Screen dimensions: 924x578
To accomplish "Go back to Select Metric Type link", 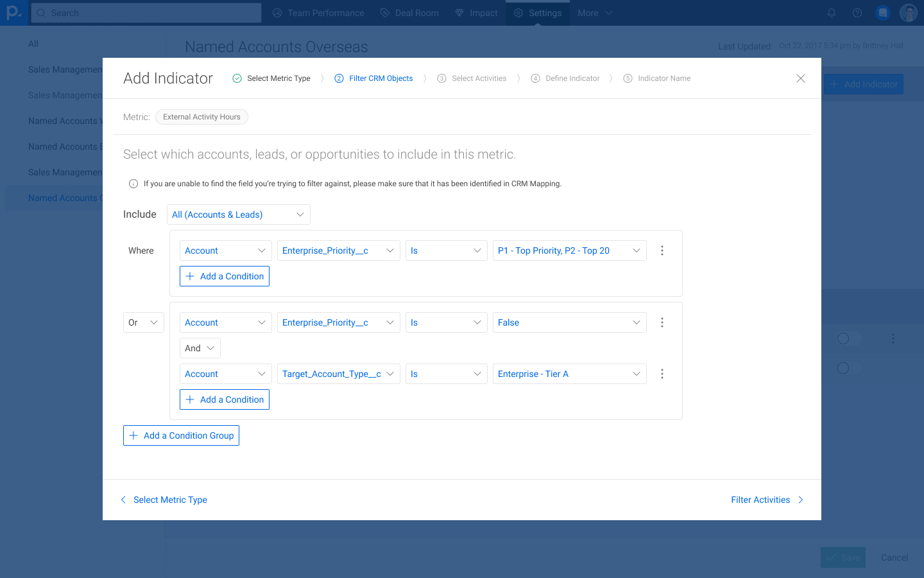I will 164,500.
